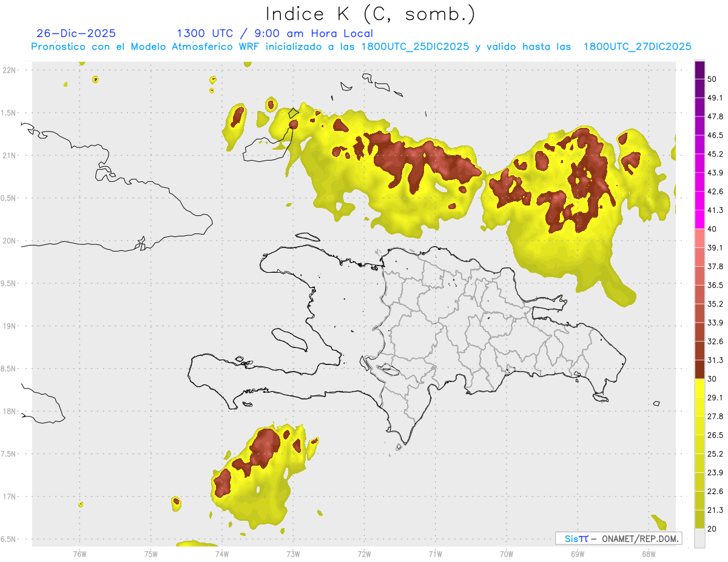Screen dimensions: 728x562
Task: Click the "76W" longitude label
Action: pyautogui.click(x=79, y=553)
